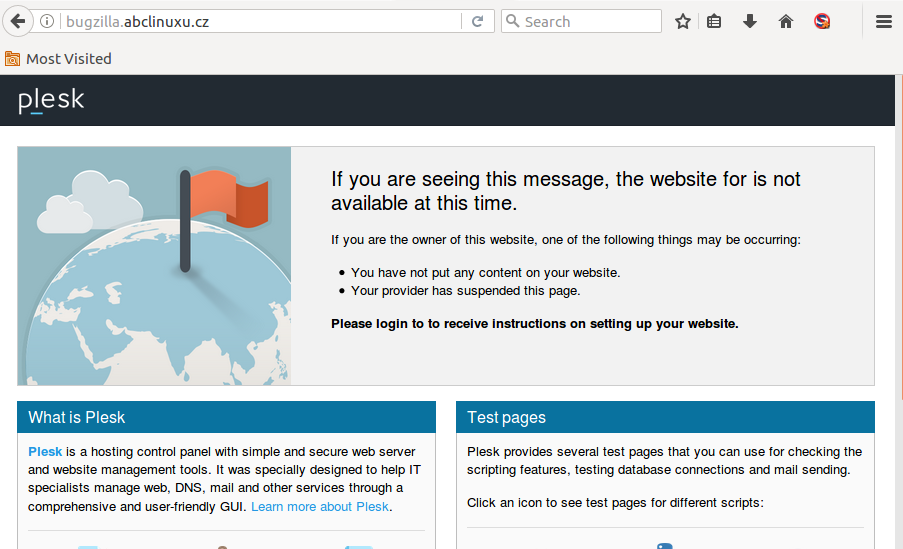Click the 'website for is not available' heading
Viewport: 903px width, 549px height.
[x=566, y=191]
